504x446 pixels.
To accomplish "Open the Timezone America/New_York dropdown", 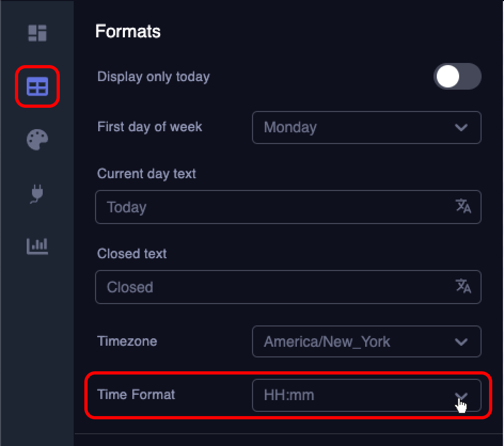I will [x=366, y=341].
